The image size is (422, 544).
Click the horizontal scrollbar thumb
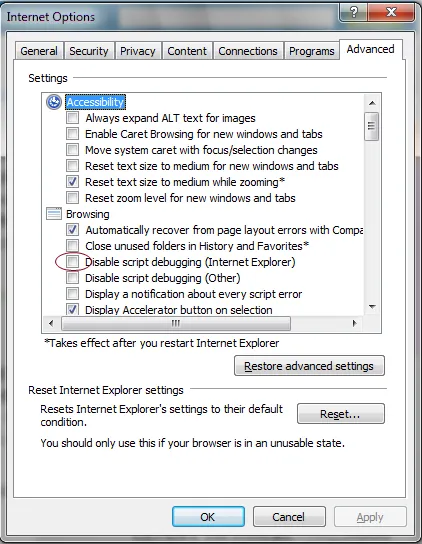[176, 323]
